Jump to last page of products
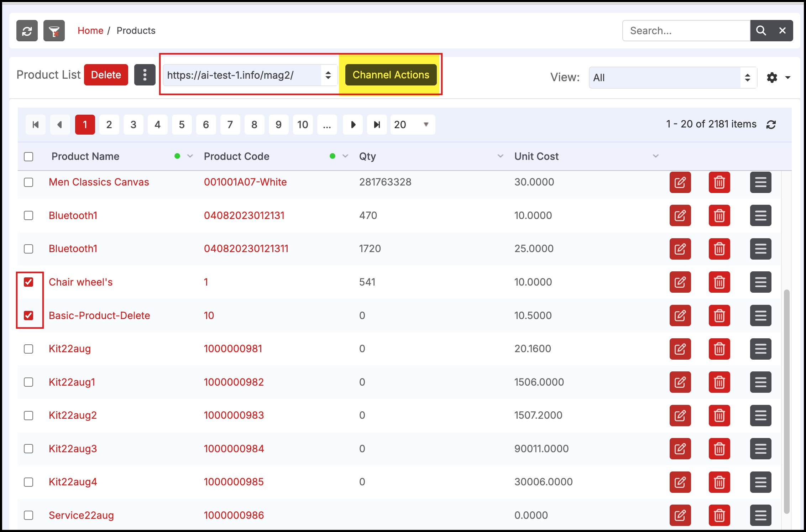 point(377,125)
